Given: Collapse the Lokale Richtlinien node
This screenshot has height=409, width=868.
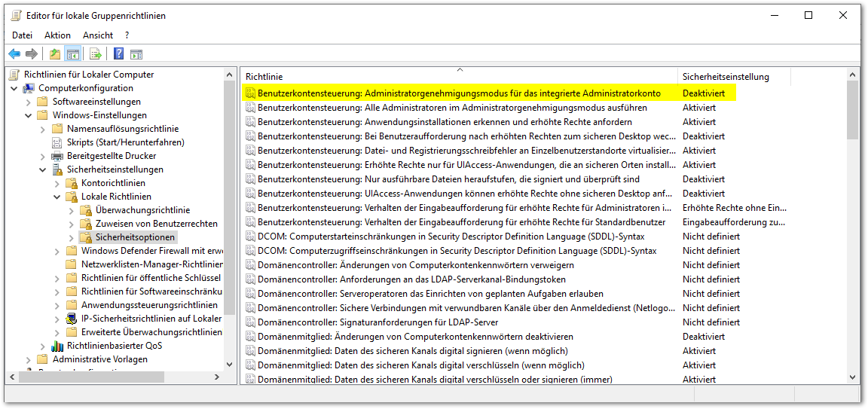Looking at the screenshot, I should coord(57,197).
